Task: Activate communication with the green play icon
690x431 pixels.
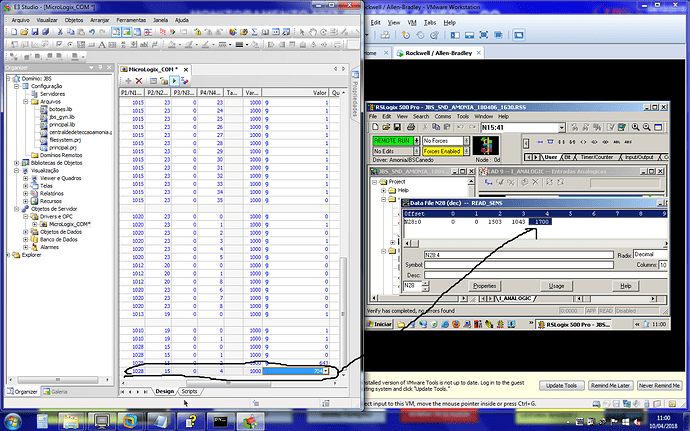Action: [174, 81]
